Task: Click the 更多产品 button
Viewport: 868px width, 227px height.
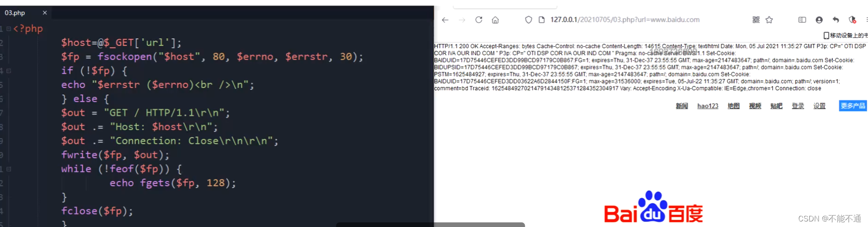Action: 853,106
